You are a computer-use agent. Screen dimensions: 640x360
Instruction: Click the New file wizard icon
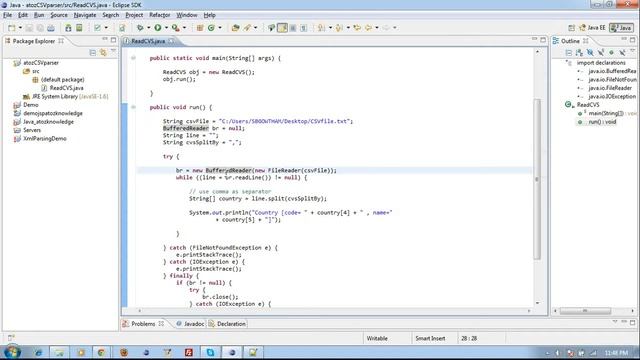[11, 28]
